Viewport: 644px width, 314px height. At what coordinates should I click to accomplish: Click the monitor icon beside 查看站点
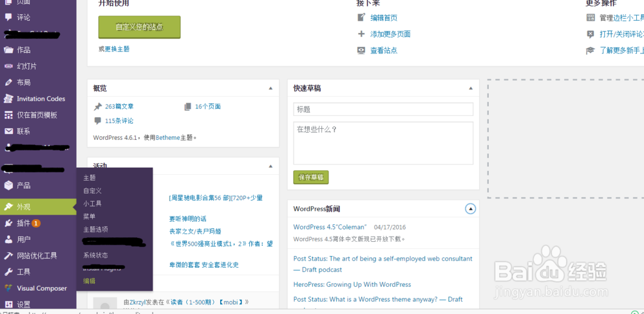click(361, 50)
